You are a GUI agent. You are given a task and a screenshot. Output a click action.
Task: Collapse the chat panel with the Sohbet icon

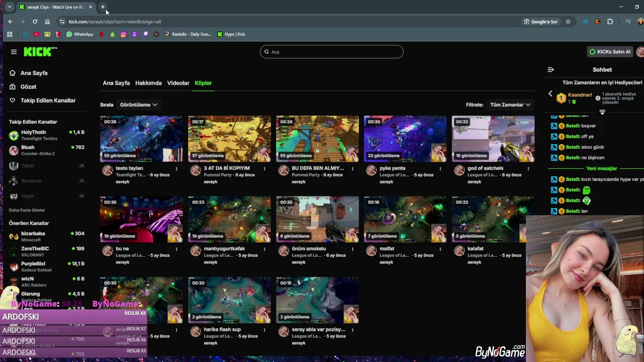[x=550, y=70]
